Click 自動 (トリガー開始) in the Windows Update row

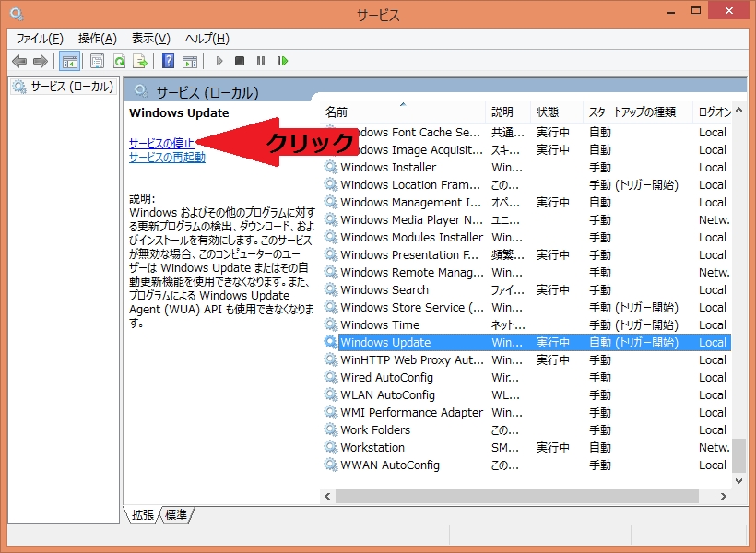[x=633, y=342]
